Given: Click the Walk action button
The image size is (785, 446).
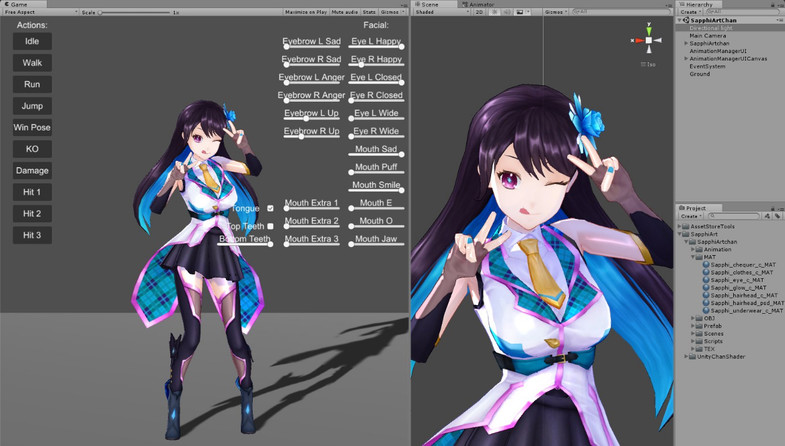Looking at the screenshot, I should click(x=32, y=63).
